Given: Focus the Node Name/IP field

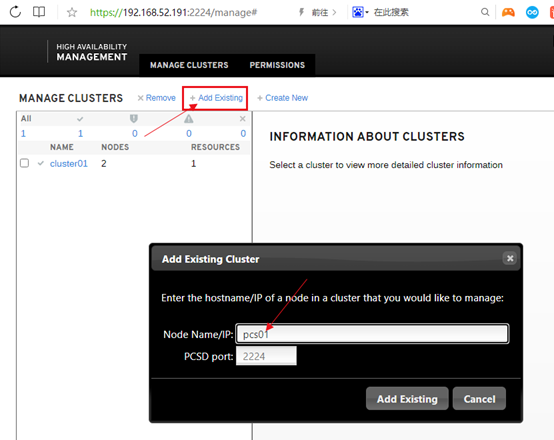Looking at the screenshot, I should coord(372,334).
